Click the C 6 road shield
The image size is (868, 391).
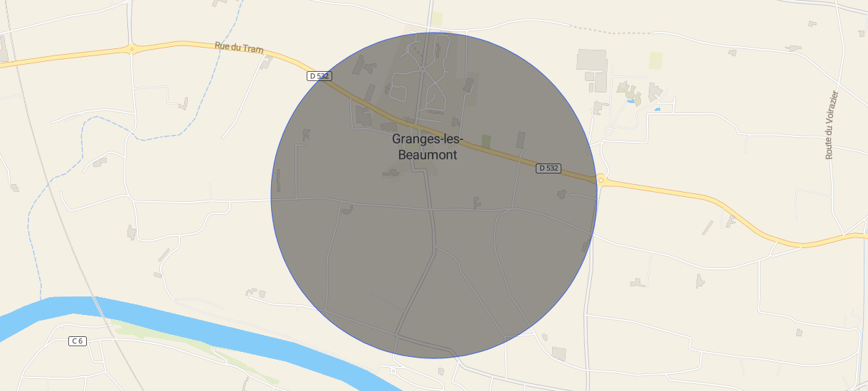coord(78,341)
